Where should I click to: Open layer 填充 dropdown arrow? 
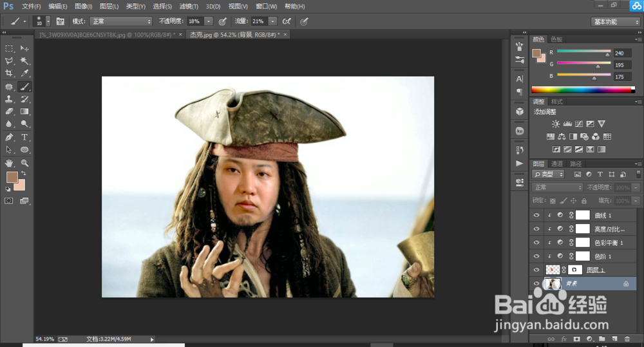[x=636, y=201]
